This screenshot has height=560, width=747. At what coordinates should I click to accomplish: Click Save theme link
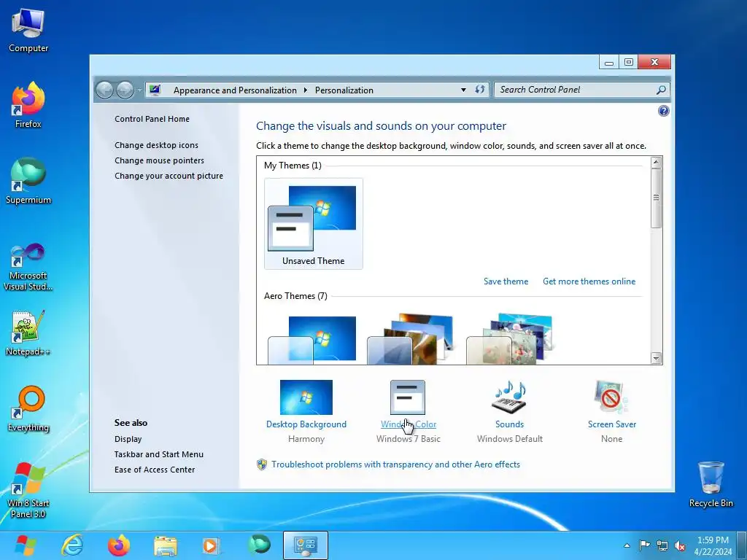click(506, 281)
